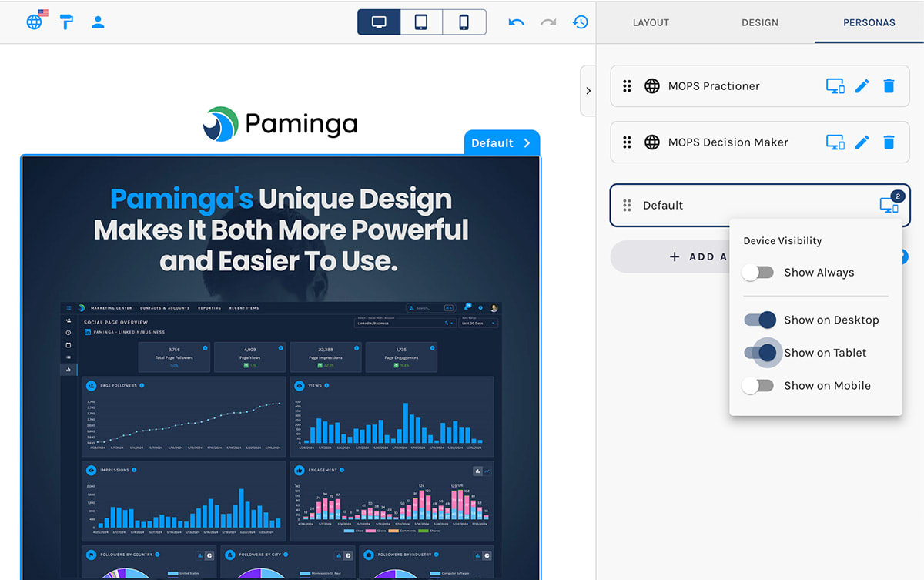Open device visibility for MOPS Decision Maker
This screenshot has height=580, width=924.
pos(835,142)
